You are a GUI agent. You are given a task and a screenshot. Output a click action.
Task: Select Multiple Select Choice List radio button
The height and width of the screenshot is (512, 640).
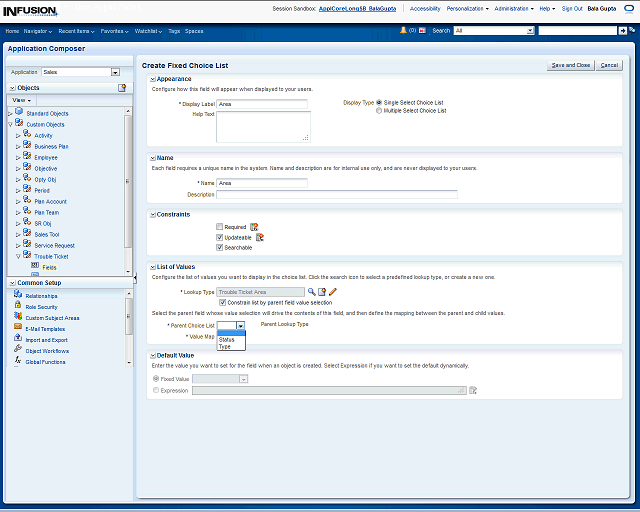click(379, 111)
